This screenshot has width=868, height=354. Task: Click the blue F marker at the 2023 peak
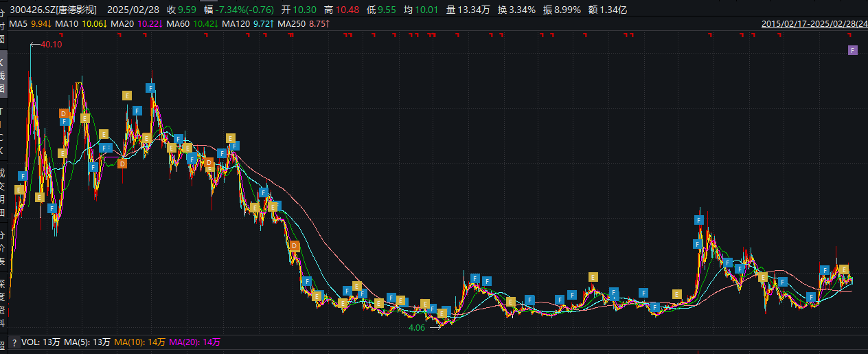pyautogui.click(x=698, y=220)
